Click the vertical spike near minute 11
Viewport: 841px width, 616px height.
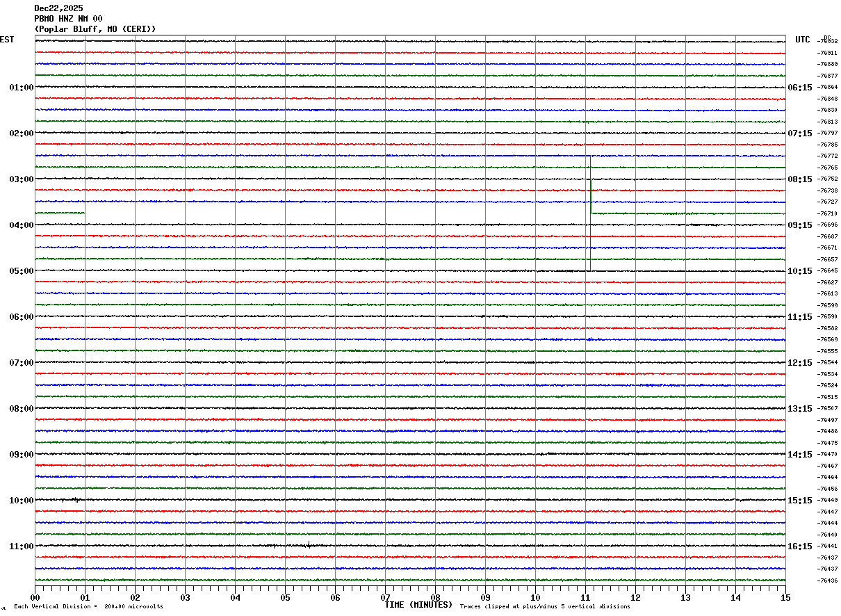point(590,213)
